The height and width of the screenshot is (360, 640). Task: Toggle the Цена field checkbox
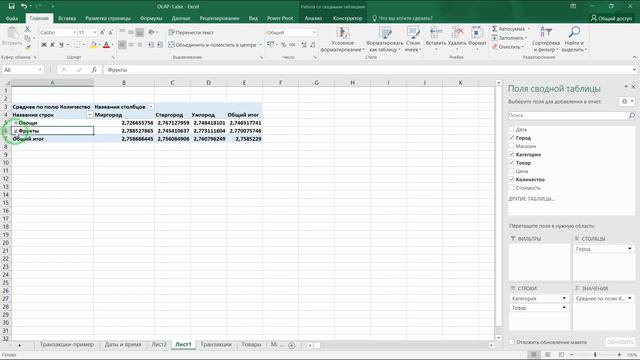click(x=511, y=171)
